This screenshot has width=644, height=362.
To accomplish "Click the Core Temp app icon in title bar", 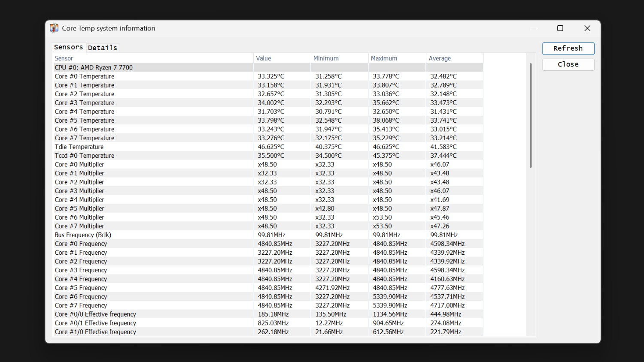I will point(54,28).
